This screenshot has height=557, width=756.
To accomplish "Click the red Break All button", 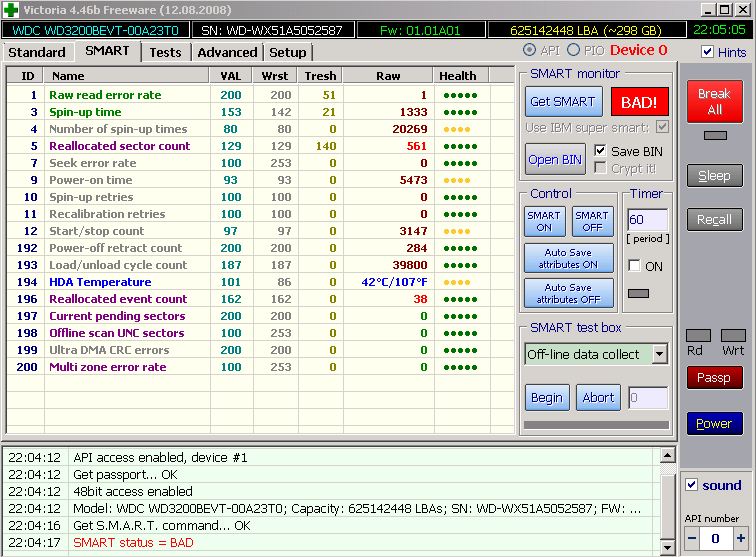I will click(x=715, y=101).
